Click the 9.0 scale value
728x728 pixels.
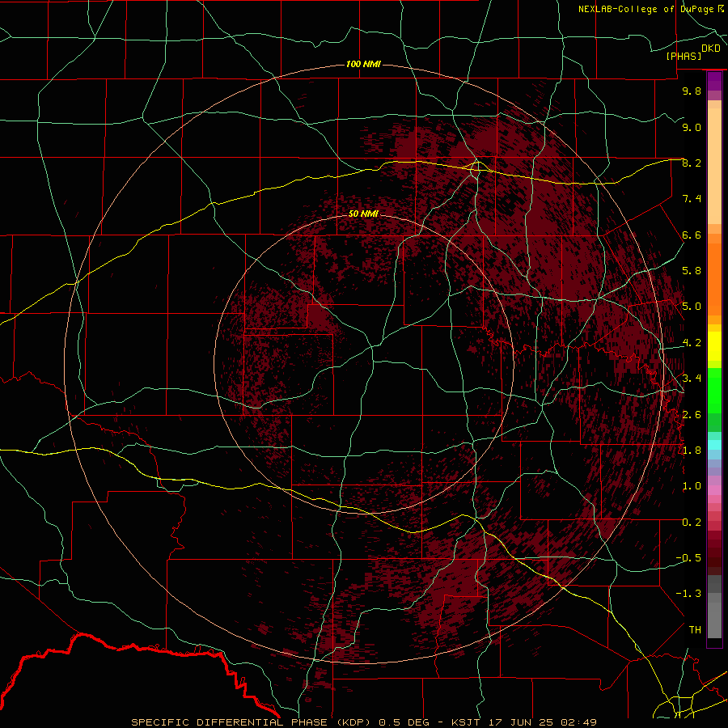point(692,127)
